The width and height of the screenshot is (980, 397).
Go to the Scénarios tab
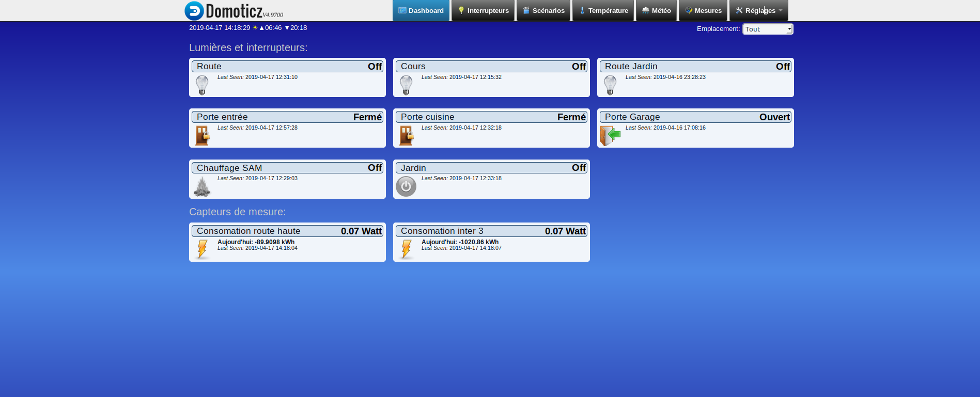(543, 10)
